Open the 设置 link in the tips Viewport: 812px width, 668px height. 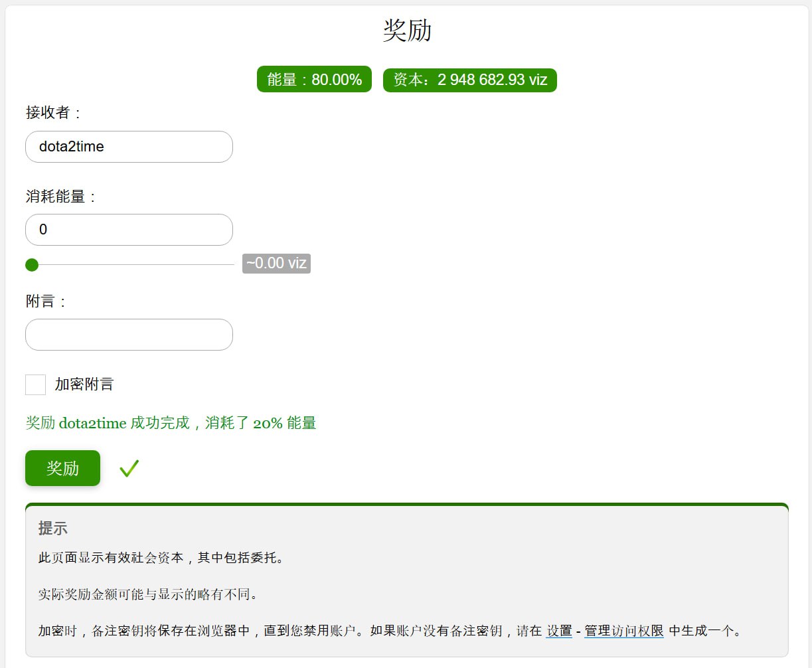559,631
